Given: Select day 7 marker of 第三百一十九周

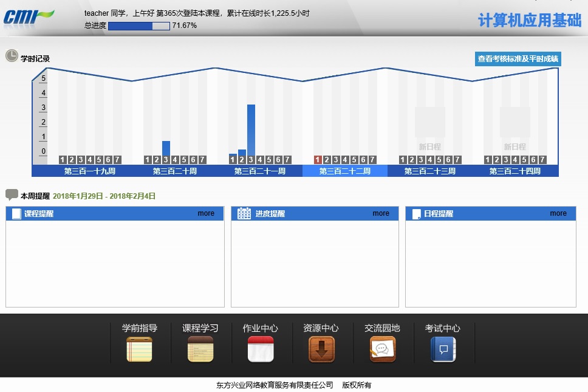Looking at the screenshot, I should point(117,160).
